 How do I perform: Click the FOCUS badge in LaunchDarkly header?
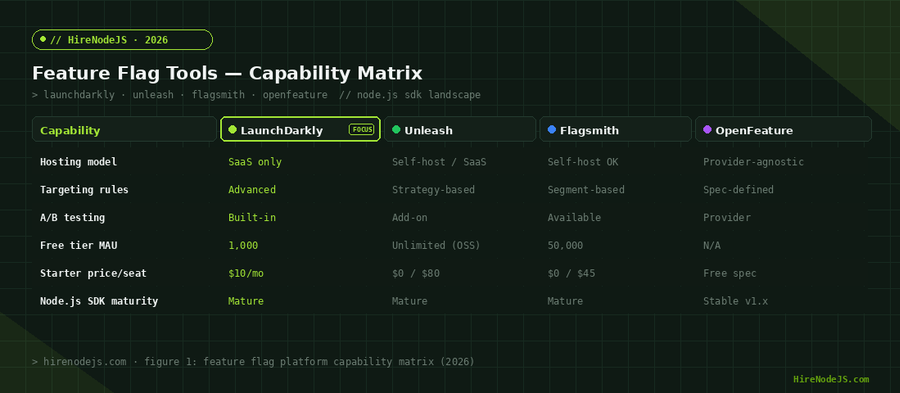pos(362,130)
